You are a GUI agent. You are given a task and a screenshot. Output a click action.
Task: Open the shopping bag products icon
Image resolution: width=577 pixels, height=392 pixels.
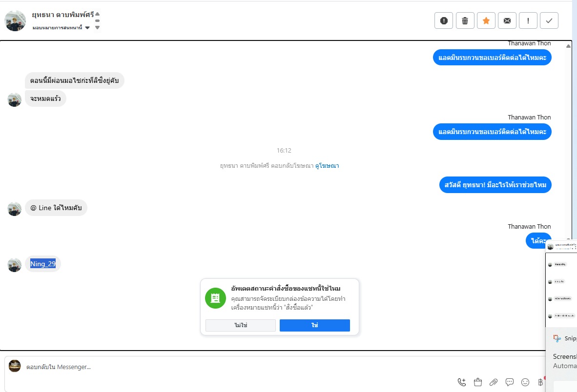pos(478,382)
